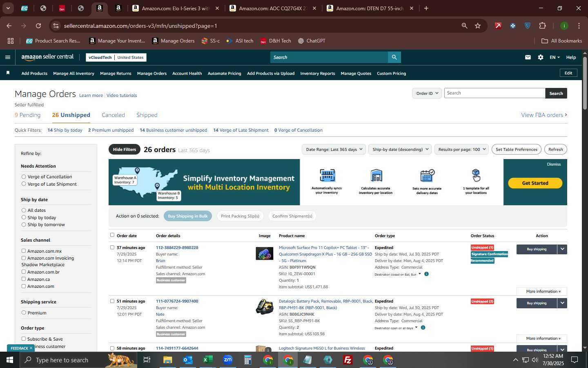
Task: Click the bookmark flag icon beside Add Products
Action: [8, 73]
